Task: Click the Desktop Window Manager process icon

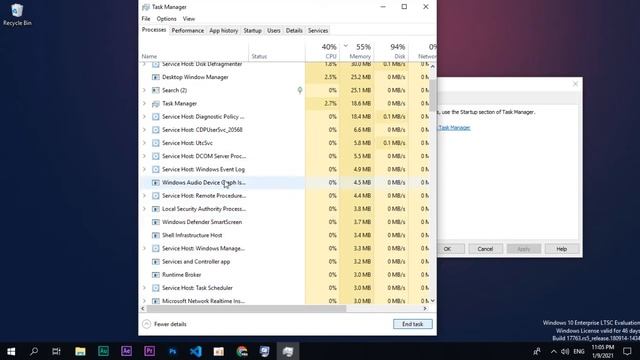Action: click(156, 77)
